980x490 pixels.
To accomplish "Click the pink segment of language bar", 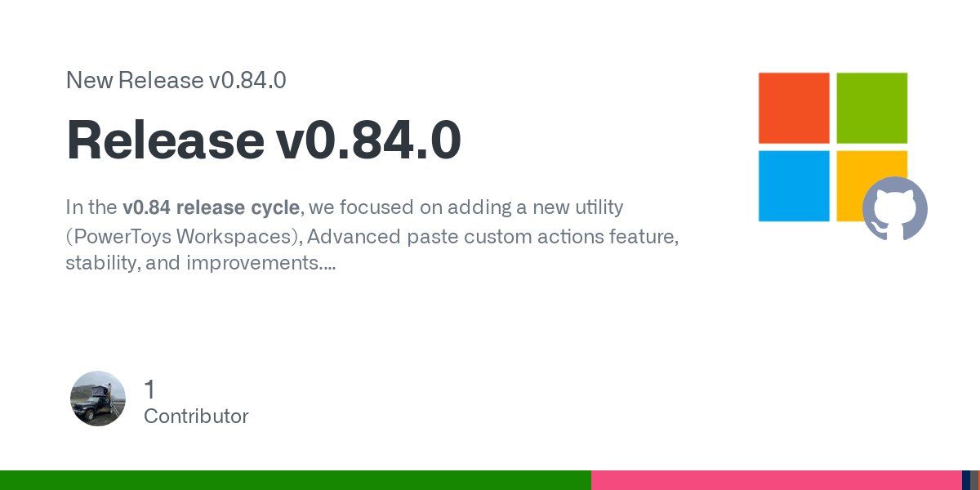I will (x=776, y=479).
